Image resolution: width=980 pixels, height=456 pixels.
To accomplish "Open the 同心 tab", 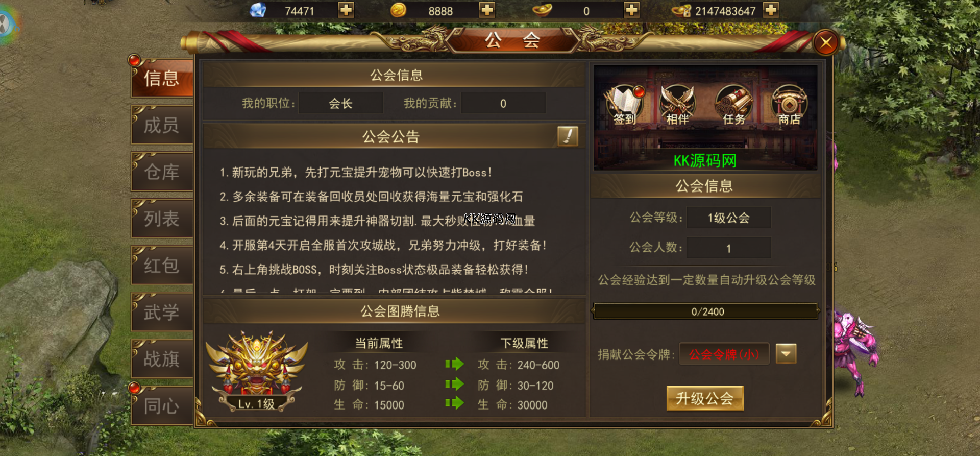I will click(x=162, y=406).
